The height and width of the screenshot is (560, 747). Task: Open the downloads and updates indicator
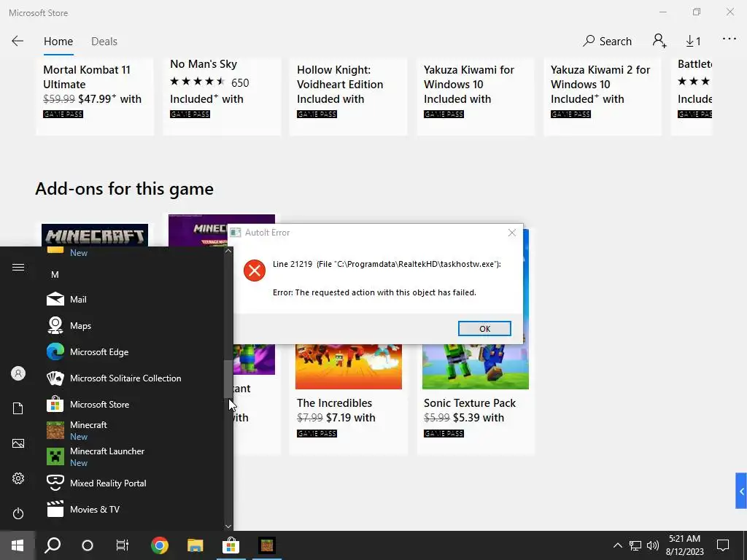693,42
